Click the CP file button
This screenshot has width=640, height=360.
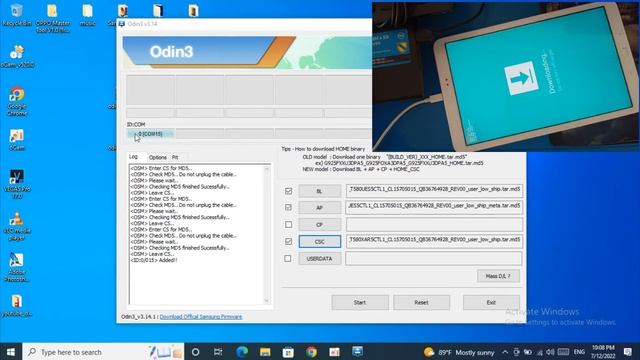click(320, 224)
